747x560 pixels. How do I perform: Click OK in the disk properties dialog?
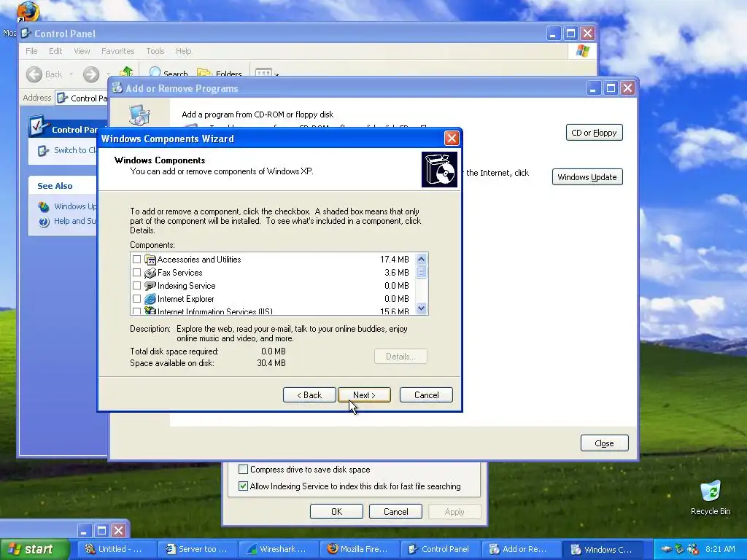[x=336, y=511]
